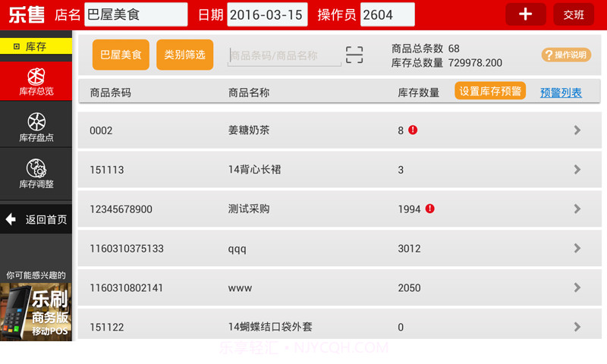Viewport: 607px width, 364px height.
Task: Click the 商品名称 column header
Action: click(x=249, y=93)
